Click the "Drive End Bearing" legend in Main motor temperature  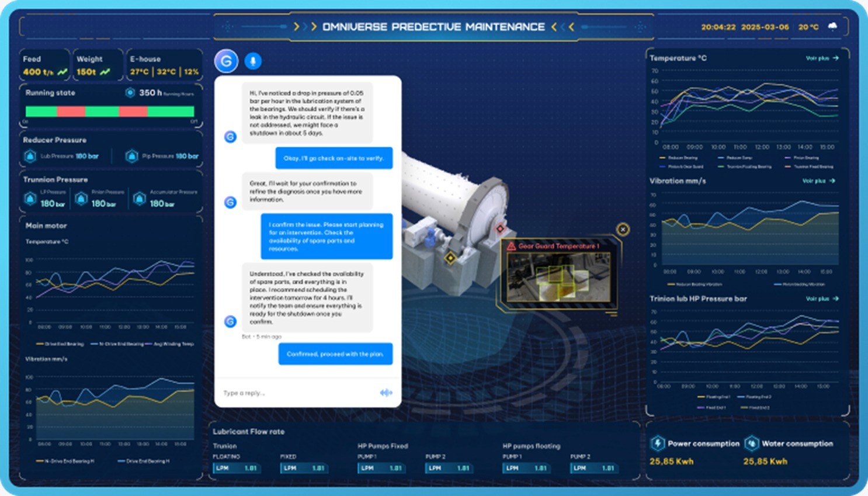tap(60, 344)
